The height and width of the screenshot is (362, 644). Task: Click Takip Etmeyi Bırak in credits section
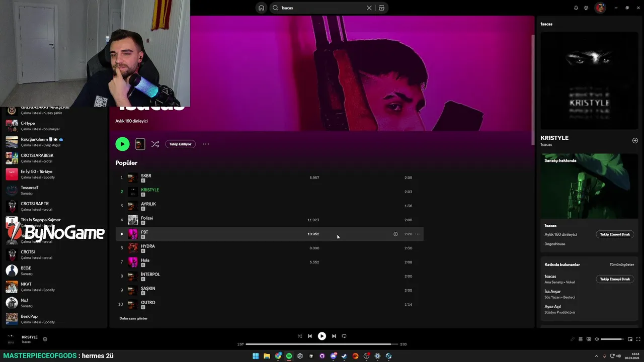[615, 279]
